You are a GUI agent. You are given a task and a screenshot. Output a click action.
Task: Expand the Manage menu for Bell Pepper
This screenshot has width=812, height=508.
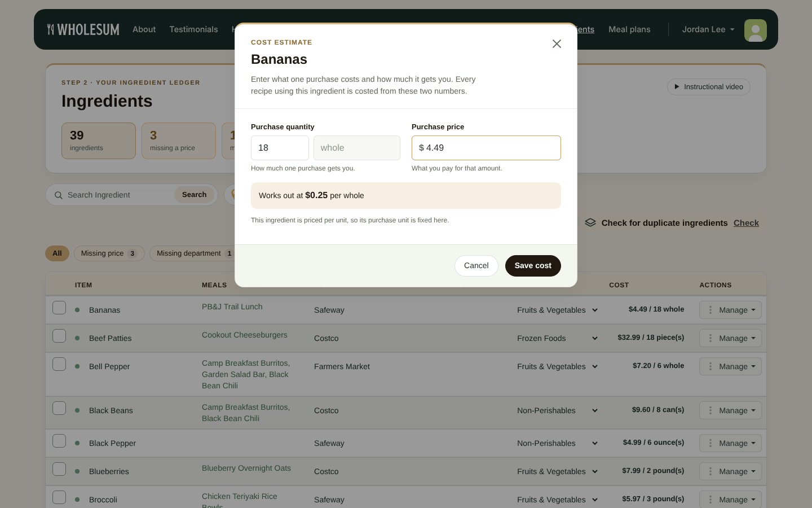pos(730,366)
